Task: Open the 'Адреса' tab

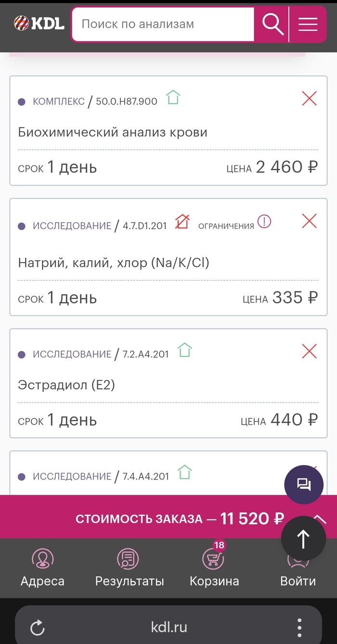Action: 42,568
